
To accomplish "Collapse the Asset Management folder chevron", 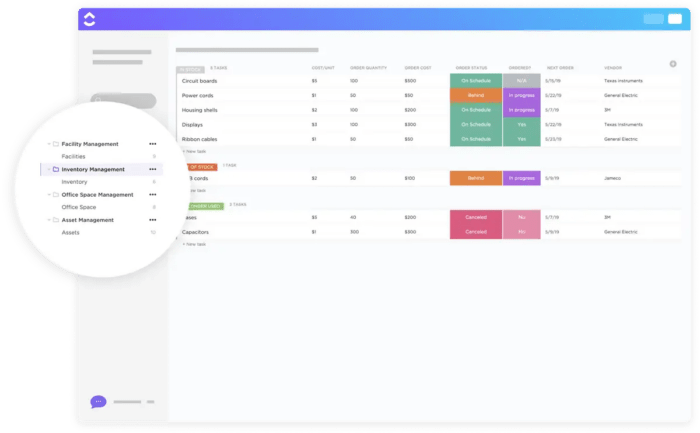I will [49, 220].
